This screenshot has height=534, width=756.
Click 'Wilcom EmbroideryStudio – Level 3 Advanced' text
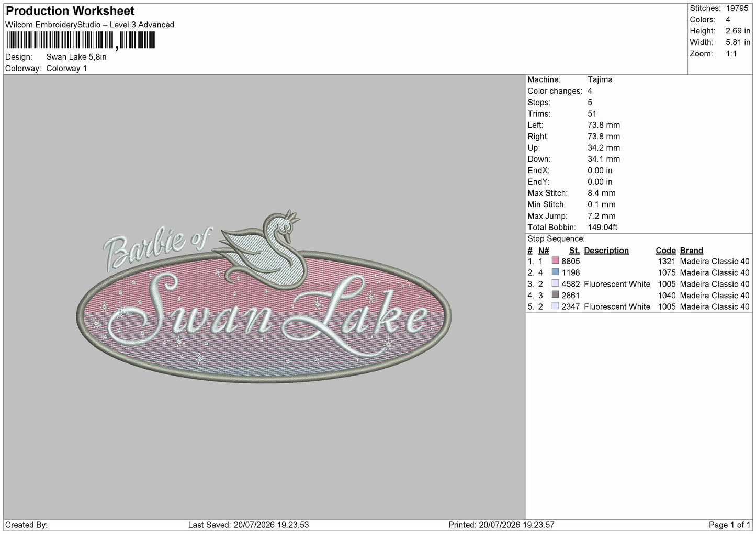point(89,25)
